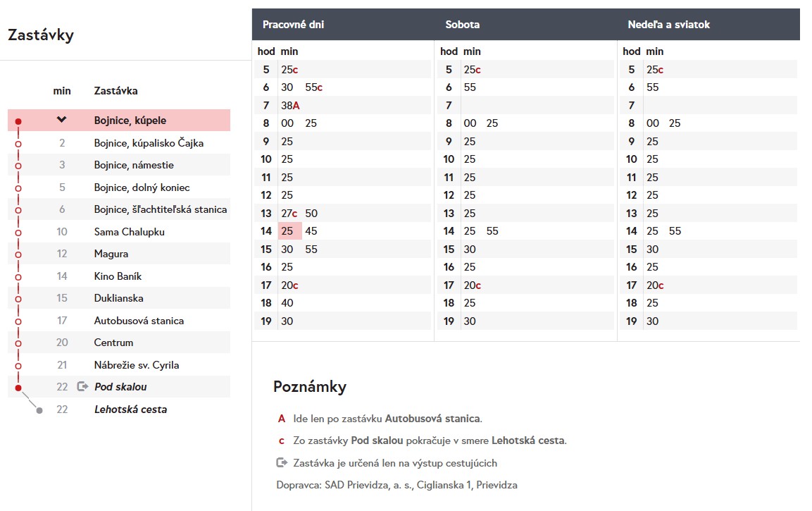Click the route circle beside Autobusová stanica
Image resolution: width=812 pixels, height=511 pixels.
pos(18,321)
